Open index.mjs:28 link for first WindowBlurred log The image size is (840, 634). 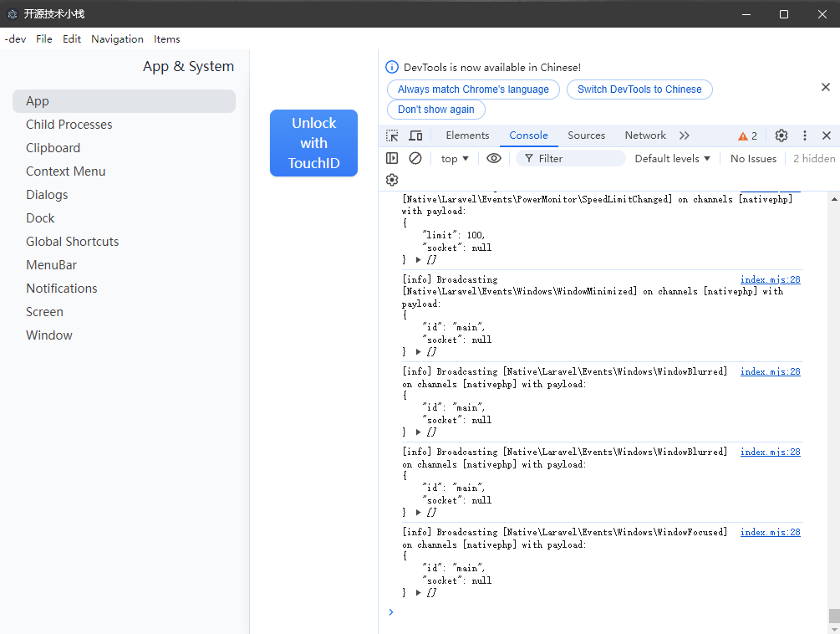tap(771, 372)
